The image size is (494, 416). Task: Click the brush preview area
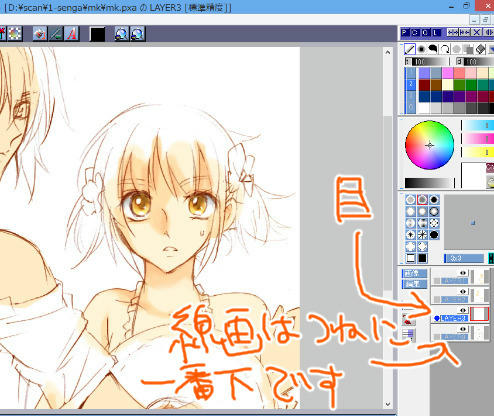pos(469,222)
